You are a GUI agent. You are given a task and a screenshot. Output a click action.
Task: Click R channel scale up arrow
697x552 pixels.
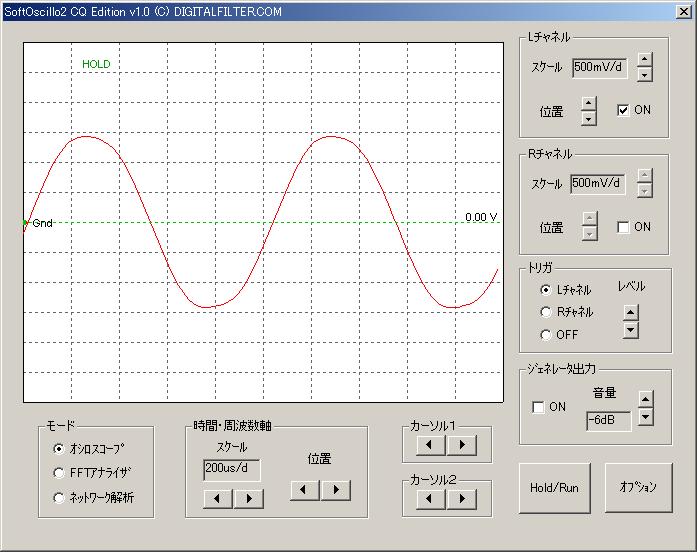point(645,175)
